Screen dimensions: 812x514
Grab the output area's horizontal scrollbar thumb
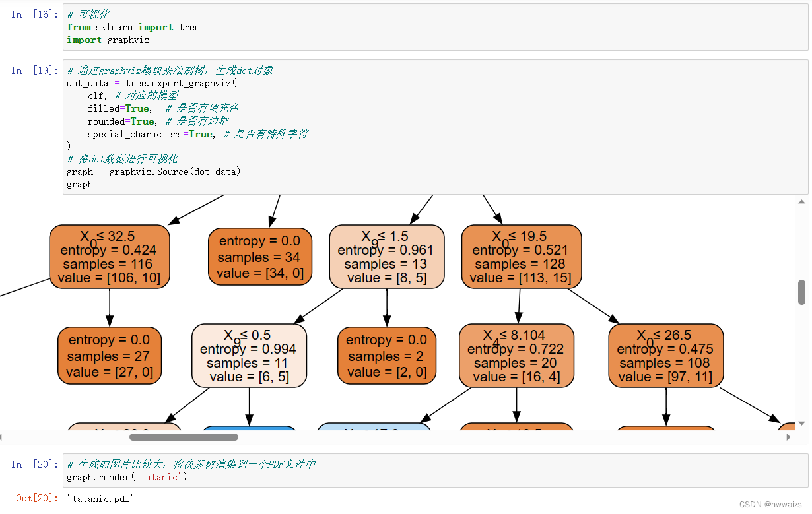point(184,437)
